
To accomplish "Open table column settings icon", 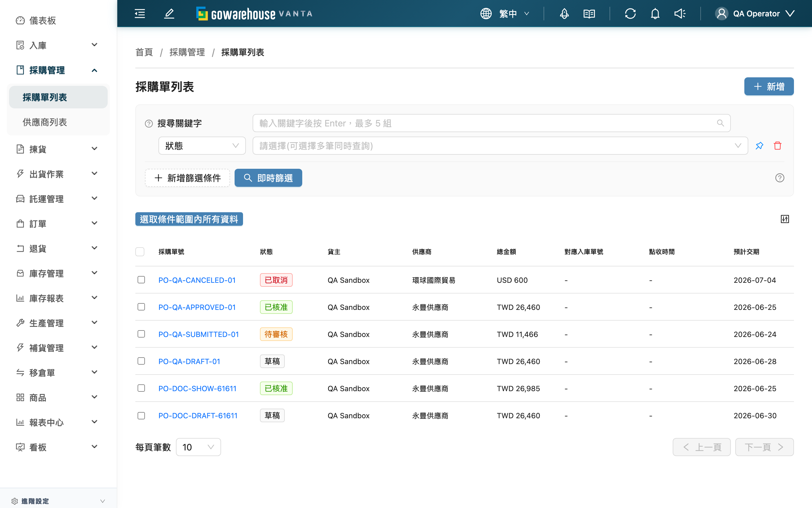I will (784, 219).
